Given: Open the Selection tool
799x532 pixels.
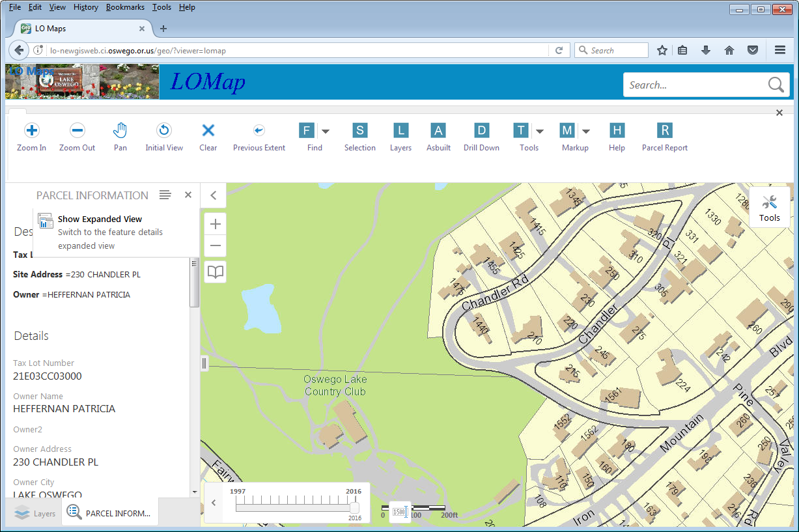Looking at the screenshot, I should tap(360, 137).
